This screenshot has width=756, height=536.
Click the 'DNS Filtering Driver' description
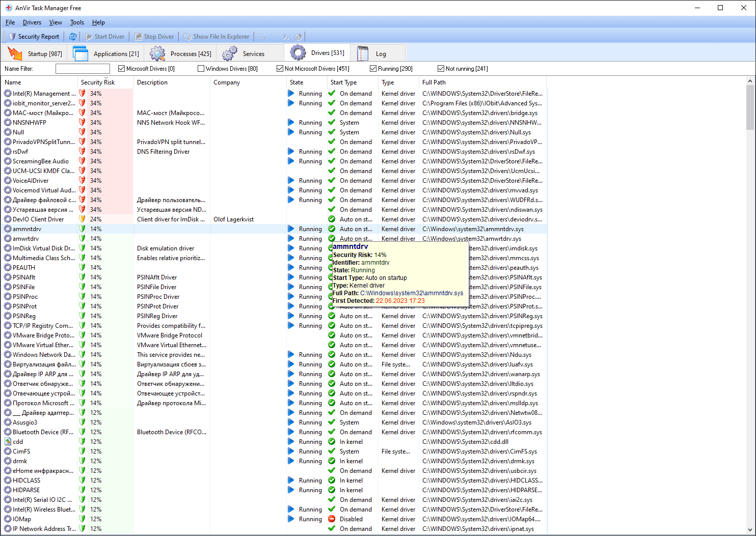click(x=163, y=152)
